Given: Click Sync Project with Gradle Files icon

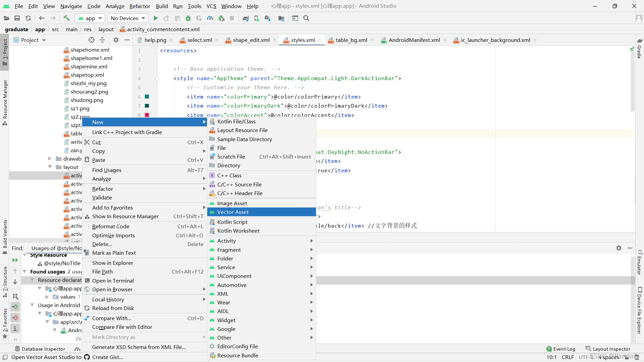Looking at the screenshot, I should point(246,18).
